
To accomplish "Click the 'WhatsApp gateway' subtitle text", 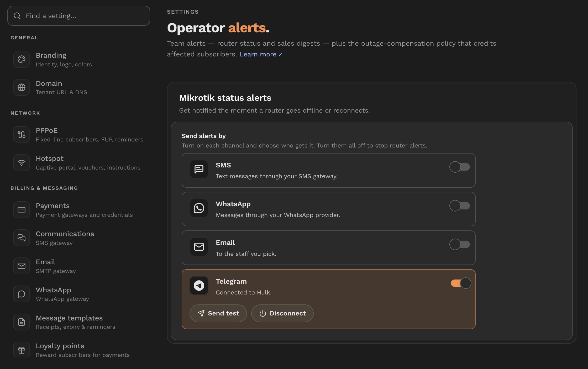I will (62, 299).
